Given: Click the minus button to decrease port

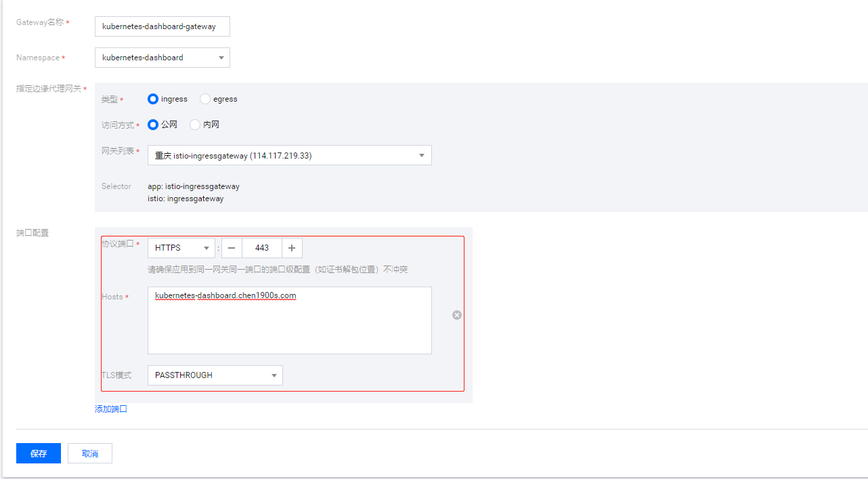Looking at the screenshot, I should pos(232,248).
